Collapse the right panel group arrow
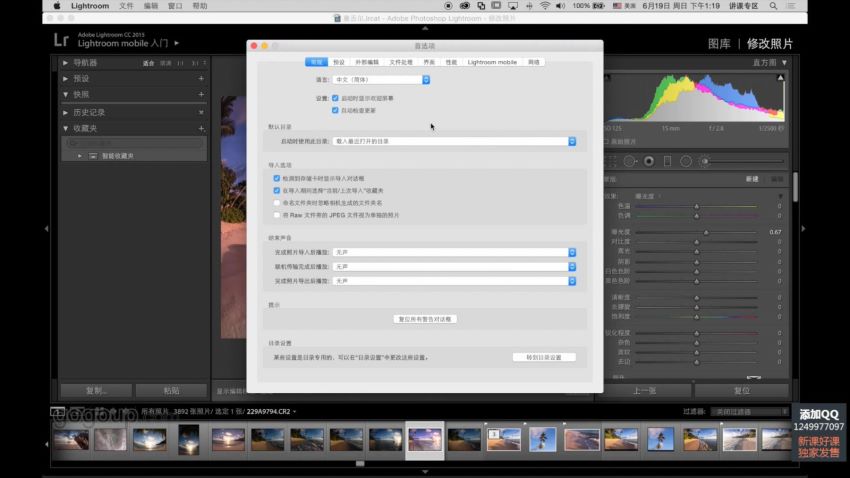The width and height of the screenshot is (850, 478). (803, 229)
